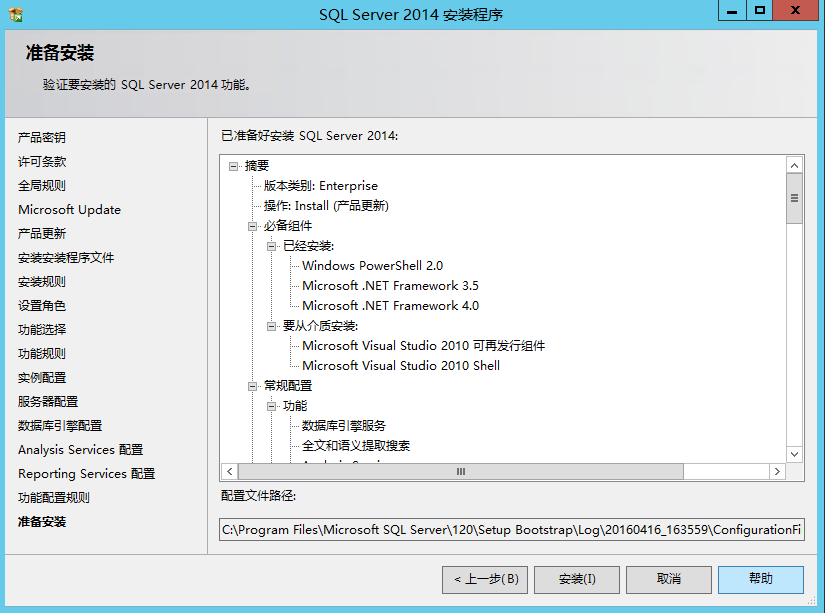The height and width of the screenshot is (613, 825).
Task: Collapse the 必备组件 tree node
Action: click(x=253, y=226)
